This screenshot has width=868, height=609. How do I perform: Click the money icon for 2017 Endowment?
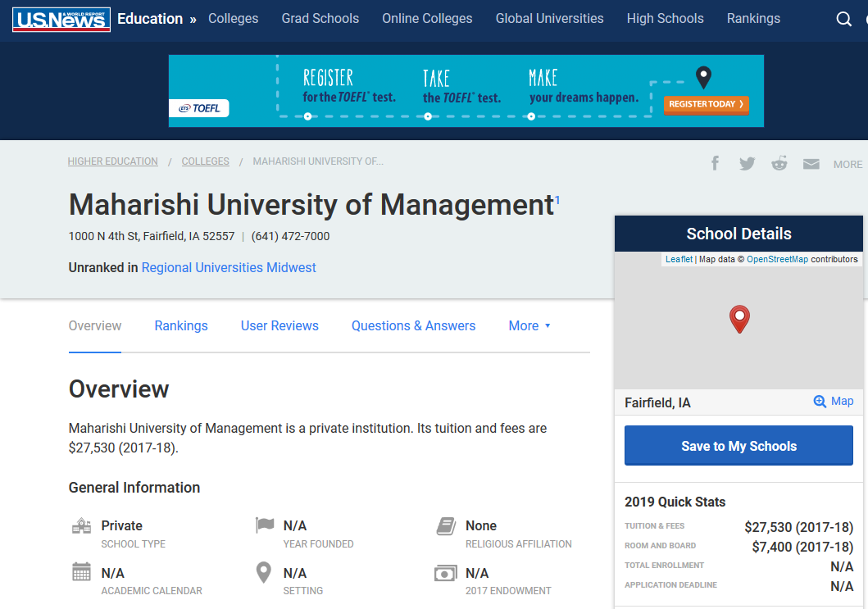[446, 573]
